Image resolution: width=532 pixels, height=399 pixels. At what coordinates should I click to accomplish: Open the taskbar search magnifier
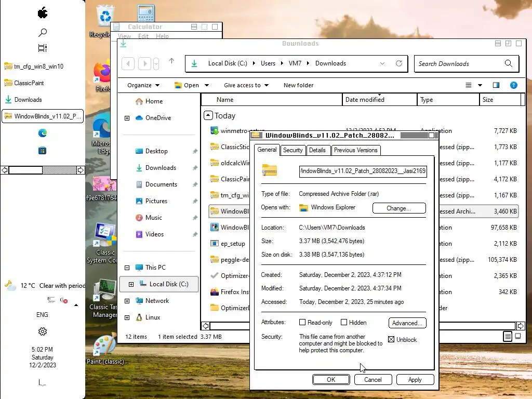coord(43,33)
